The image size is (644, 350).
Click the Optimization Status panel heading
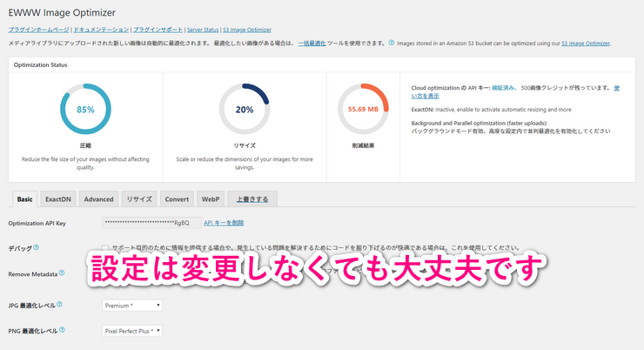(40, 65)
